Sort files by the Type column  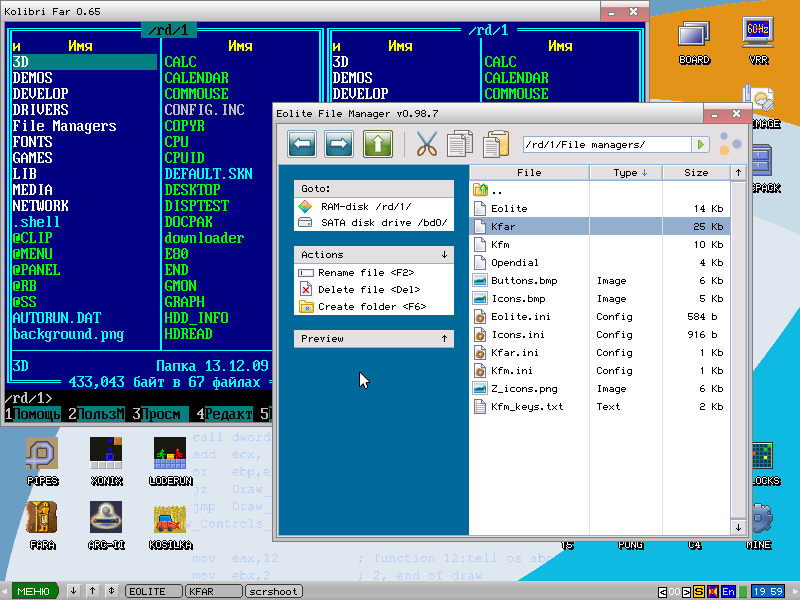(x=626, y=173)
